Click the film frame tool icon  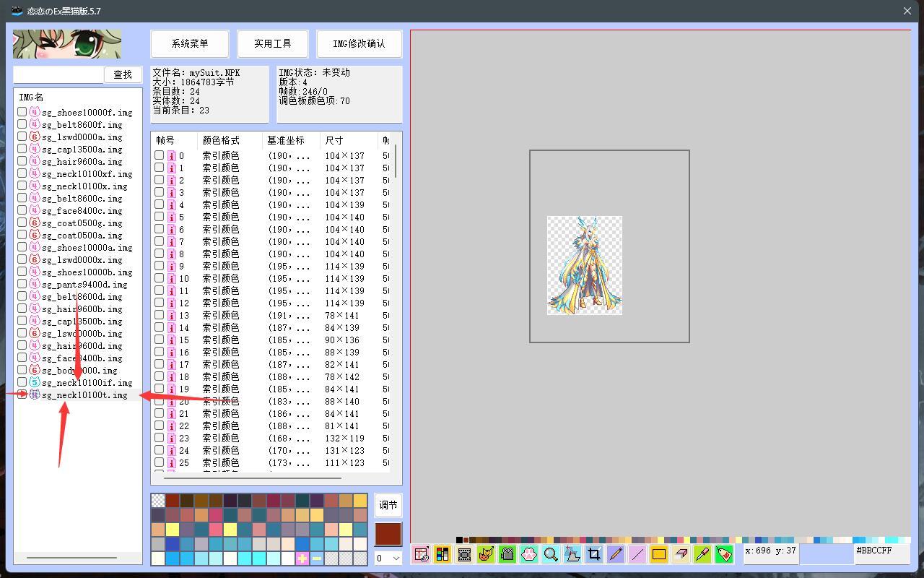click(464, 554)
